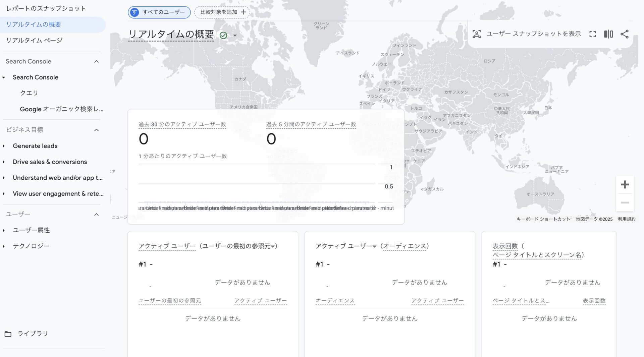Click the green verified status check icon

click(x=223, y=35)
